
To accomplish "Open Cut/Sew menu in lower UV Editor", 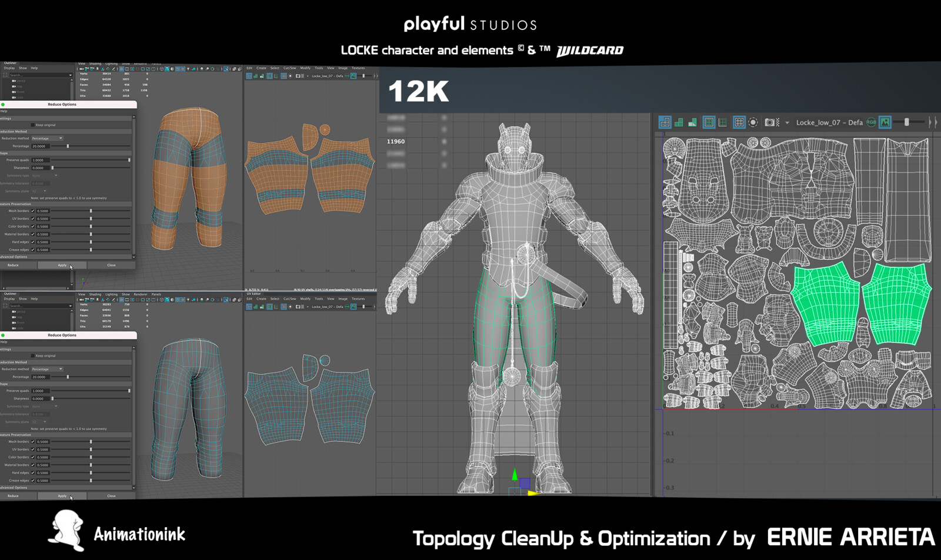I will 290,299.
